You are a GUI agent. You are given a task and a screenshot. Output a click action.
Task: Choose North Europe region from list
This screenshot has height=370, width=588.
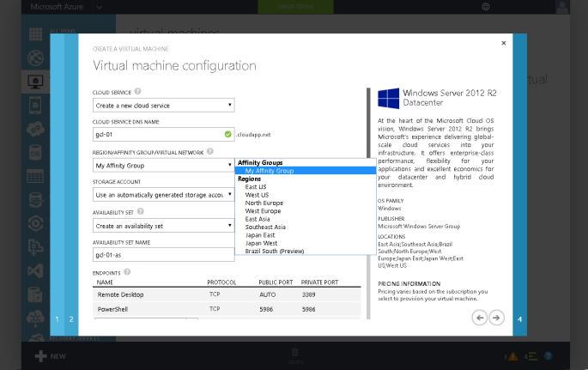(264, 203)
